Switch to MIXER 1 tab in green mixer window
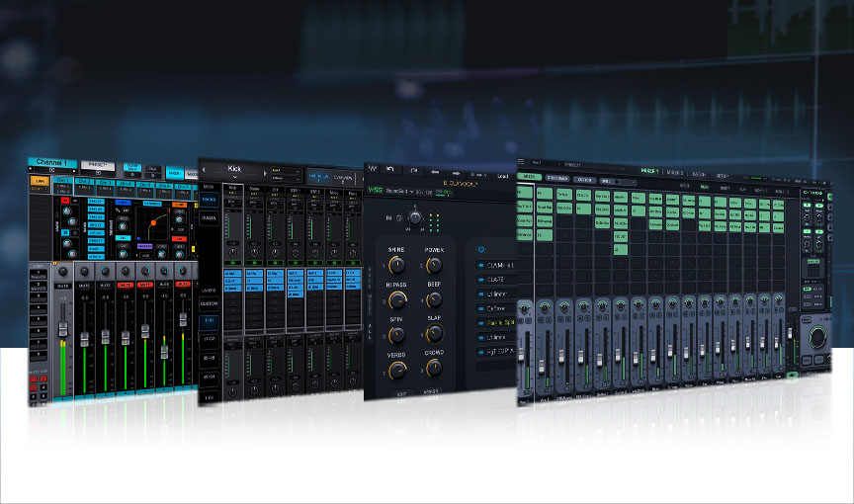854x504 pixels. 649,171
